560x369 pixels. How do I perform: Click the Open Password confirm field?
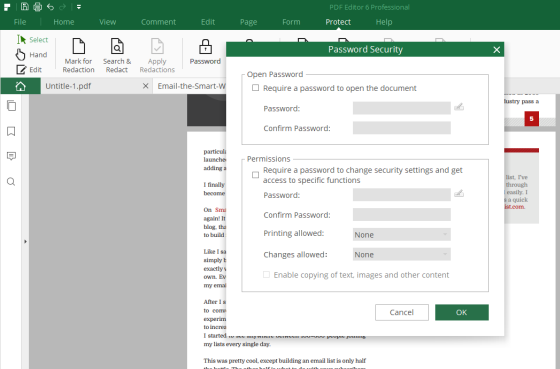click(401, 128)
